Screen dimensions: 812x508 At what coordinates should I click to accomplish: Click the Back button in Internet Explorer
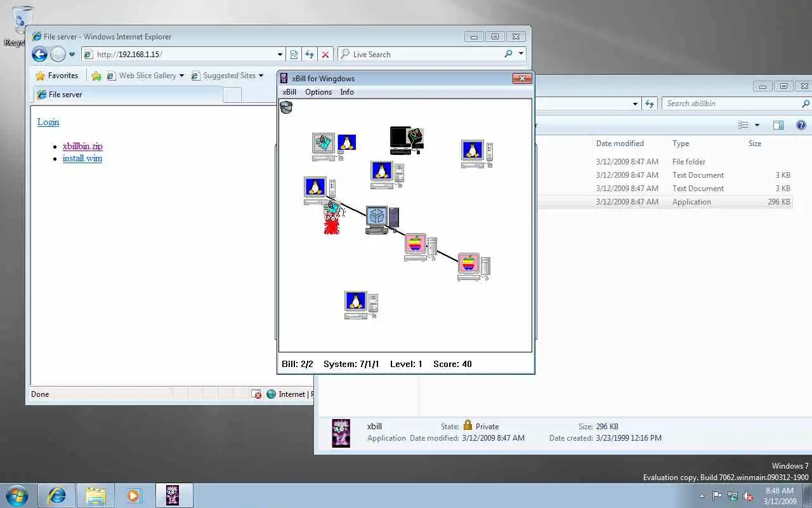click(39, 55)
